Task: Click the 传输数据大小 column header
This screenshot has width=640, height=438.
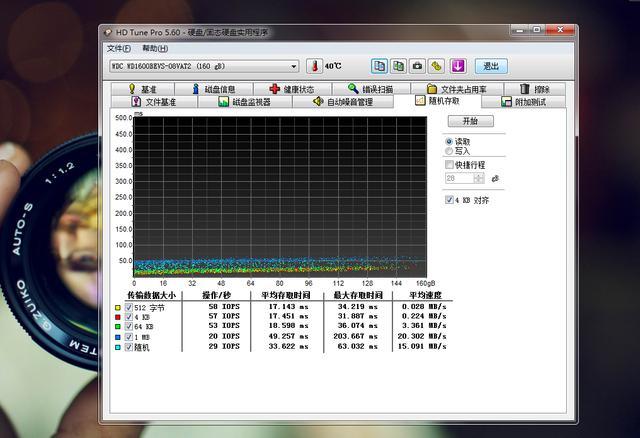Action: 151,295
